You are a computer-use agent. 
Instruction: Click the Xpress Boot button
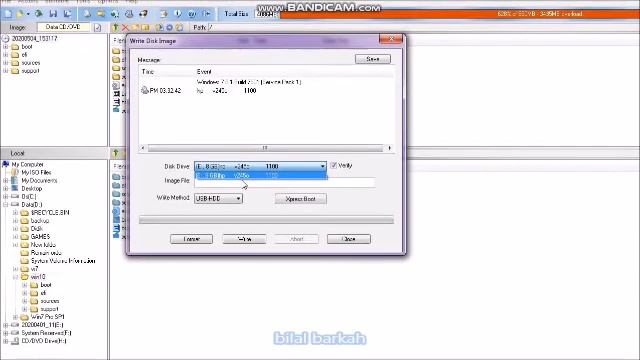point(300,199)
